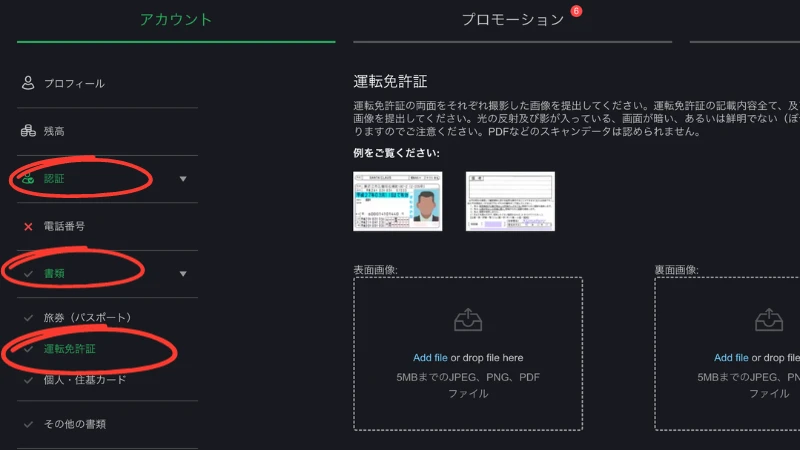800x450 pixels.
Task: Click Add file link under 裏面画像
Action: click(x=731, y=358)
